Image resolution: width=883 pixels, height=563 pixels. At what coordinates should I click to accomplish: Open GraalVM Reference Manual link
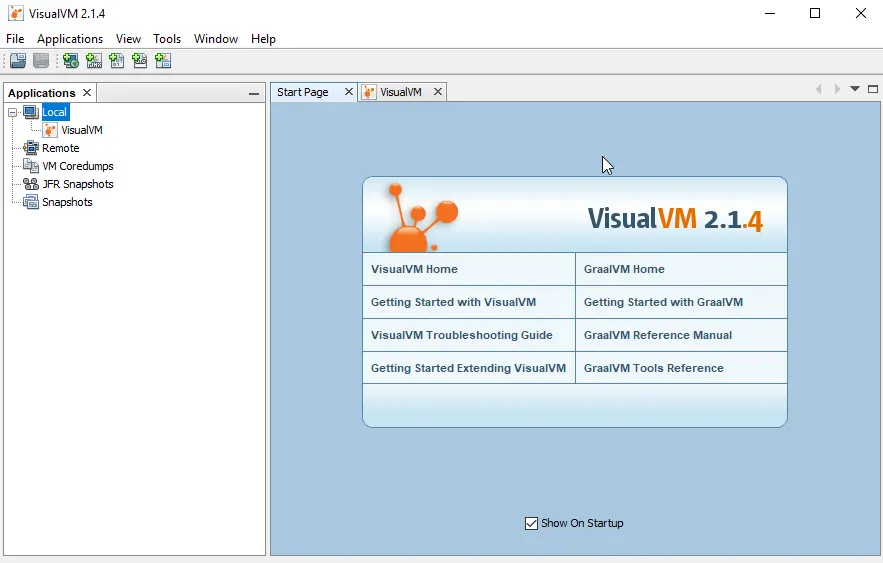coord(658,335)
